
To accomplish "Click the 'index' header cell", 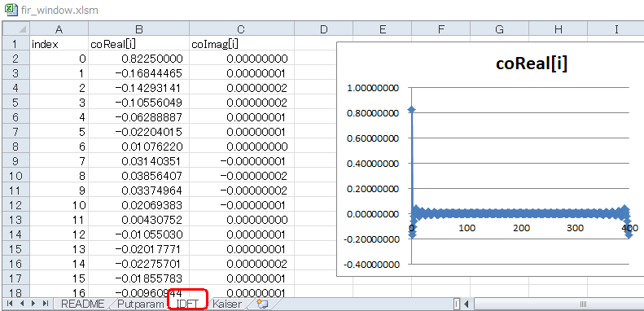I will point(59,44).
